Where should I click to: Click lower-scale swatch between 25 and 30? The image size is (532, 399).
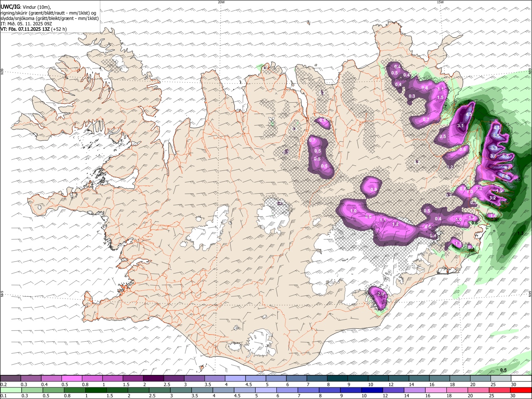[x=500, y=390]
